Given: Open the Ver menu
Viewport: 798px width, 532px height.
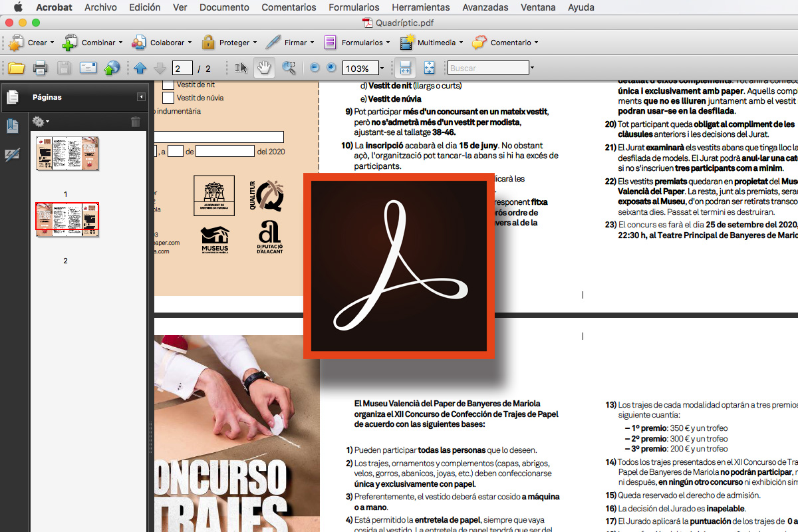Looking at the screenshot, I should pos(180,7).
